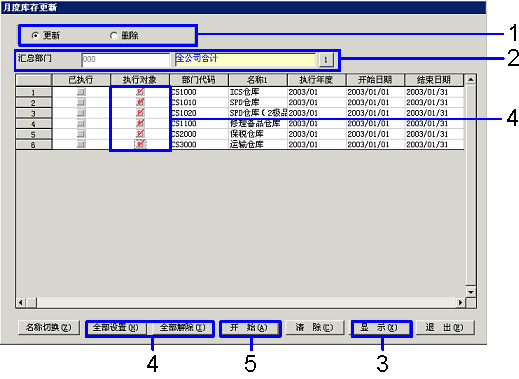Click the 汇总部门 code input field
Screen dimensions: 519x379
tap(126, 60)
